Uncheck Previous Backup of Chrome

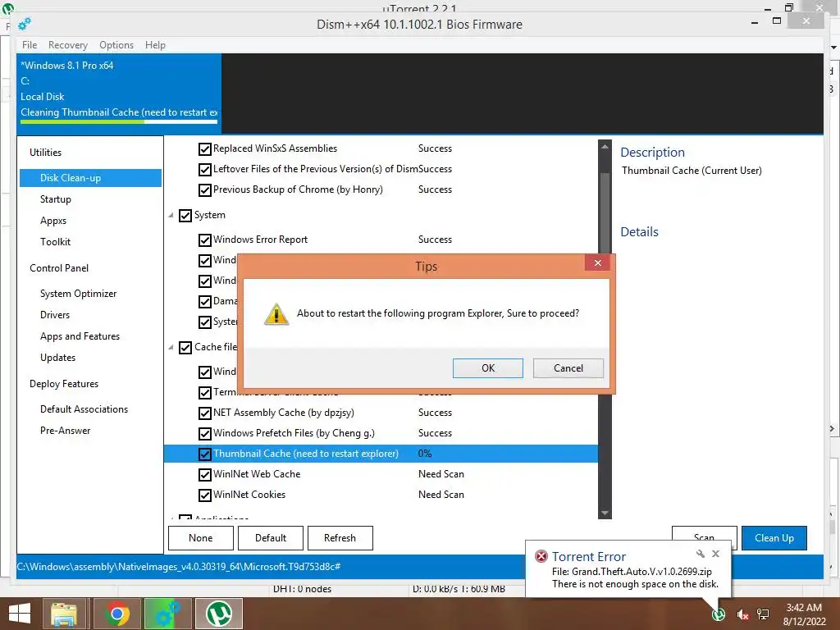tap(204, 190)
